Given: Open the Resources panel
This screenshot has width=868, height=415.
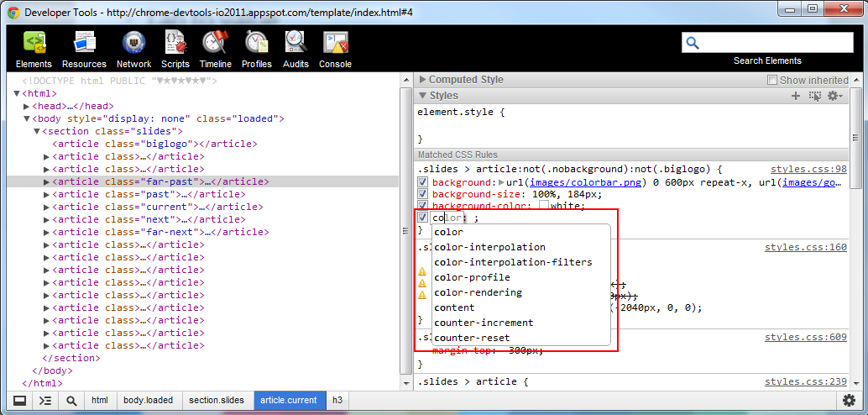Looking at the screenshot, I should [84, 50].
